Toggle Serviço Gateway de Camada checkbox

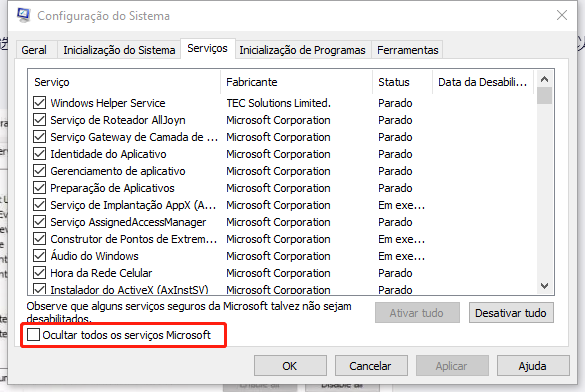(40, 137)
